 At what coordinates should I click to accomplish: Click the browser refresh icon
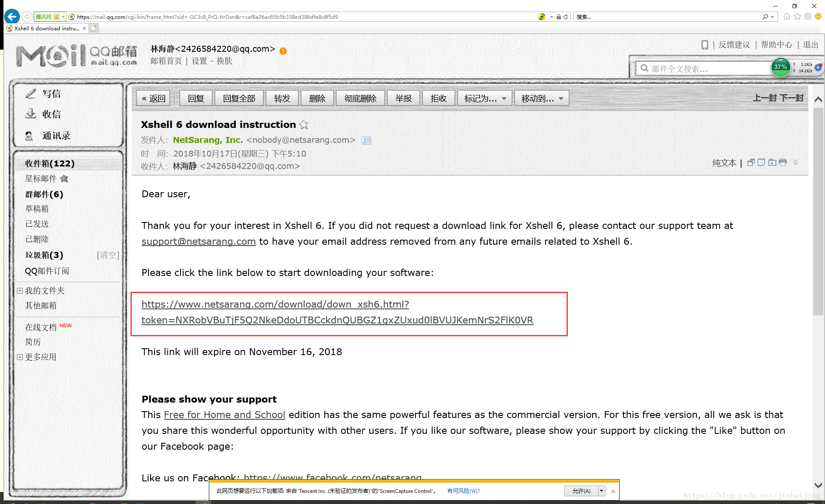point(566,17)
